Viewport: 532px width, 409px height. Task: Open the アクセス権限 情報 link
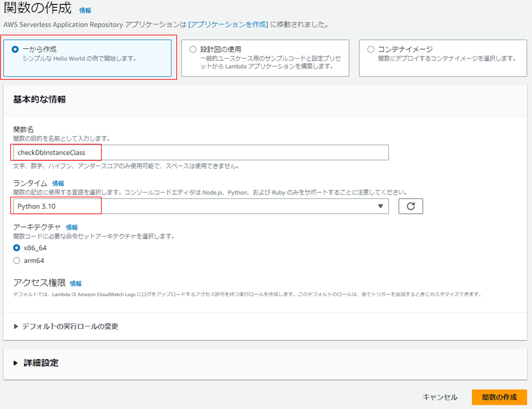76,284
